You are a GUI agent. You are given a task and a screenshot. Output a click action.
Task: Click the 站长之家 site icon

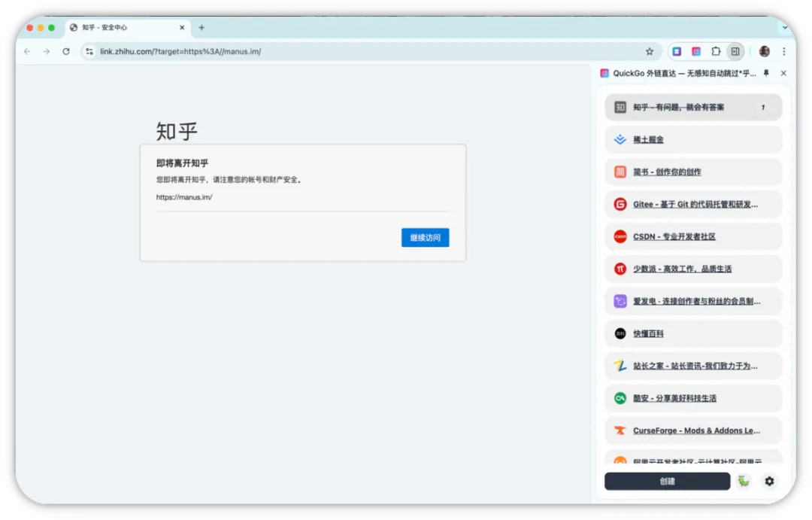pos(620,366)
